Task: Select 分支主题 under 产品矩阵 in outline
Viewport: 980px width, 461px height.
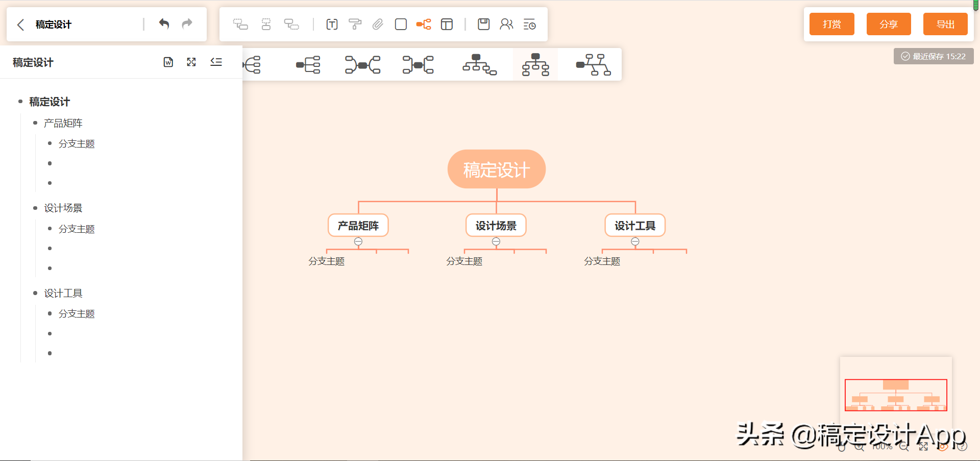Action: pyautogui.click(x=77, y=144)
